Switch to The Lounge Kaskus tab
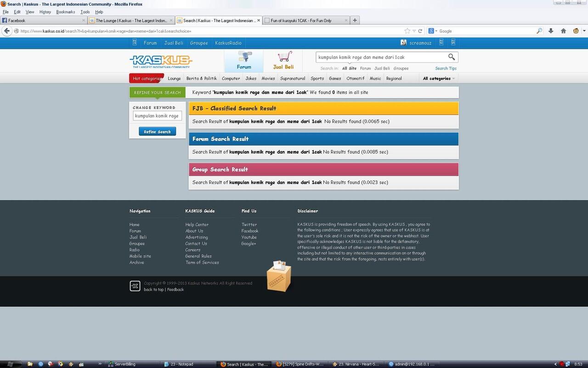Image resolution: width=588 pixels, height=368 pixels. click(131, 20)
